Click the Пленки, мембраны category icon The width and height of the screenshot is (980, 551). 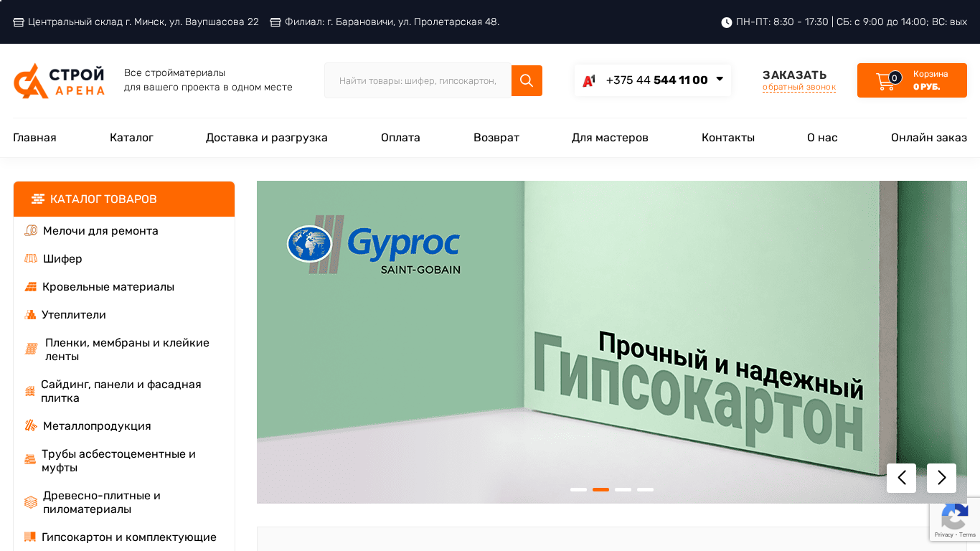pyautogui.click(x=31, y=349)
